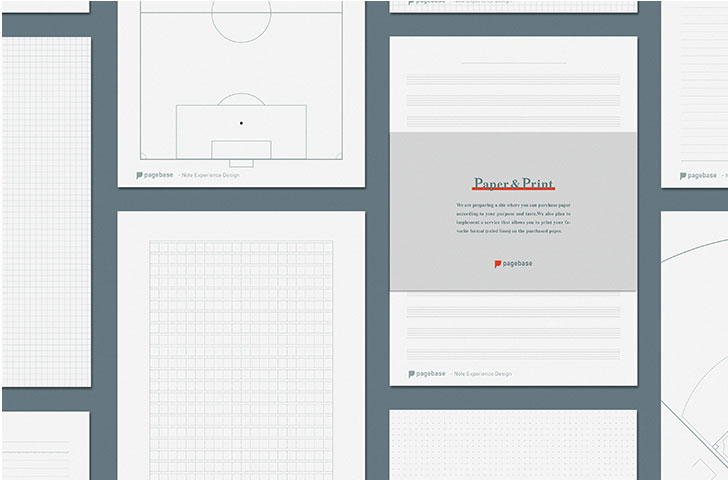Click the pagebase logo on the right-edge lined sheet
The image size is (728, 480).
tap(699, 175)
